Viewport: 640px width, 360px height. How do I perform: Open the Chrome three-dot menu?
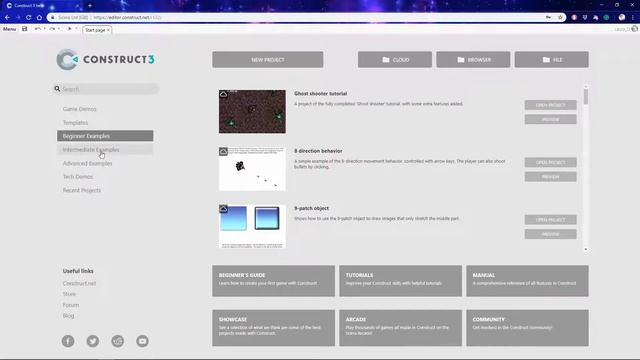[x=633, y=18]
